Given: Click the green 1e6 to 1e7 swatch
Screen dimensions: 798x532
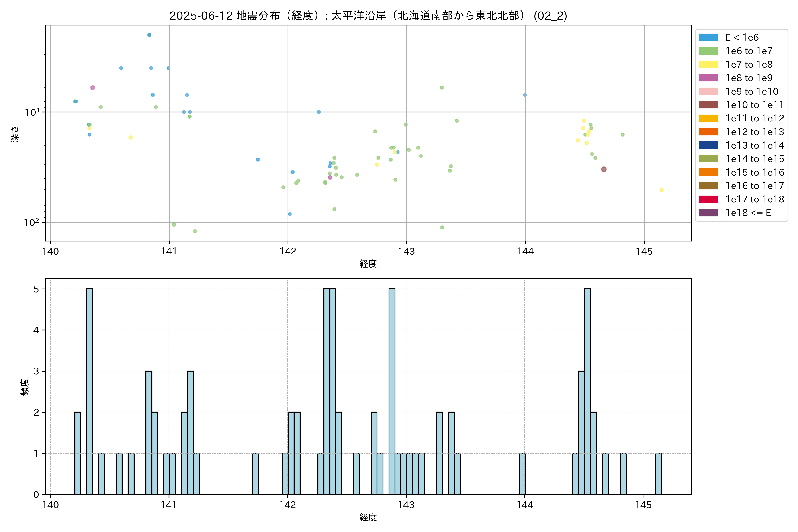Looking at the screenshot, I should pos(708,51).
